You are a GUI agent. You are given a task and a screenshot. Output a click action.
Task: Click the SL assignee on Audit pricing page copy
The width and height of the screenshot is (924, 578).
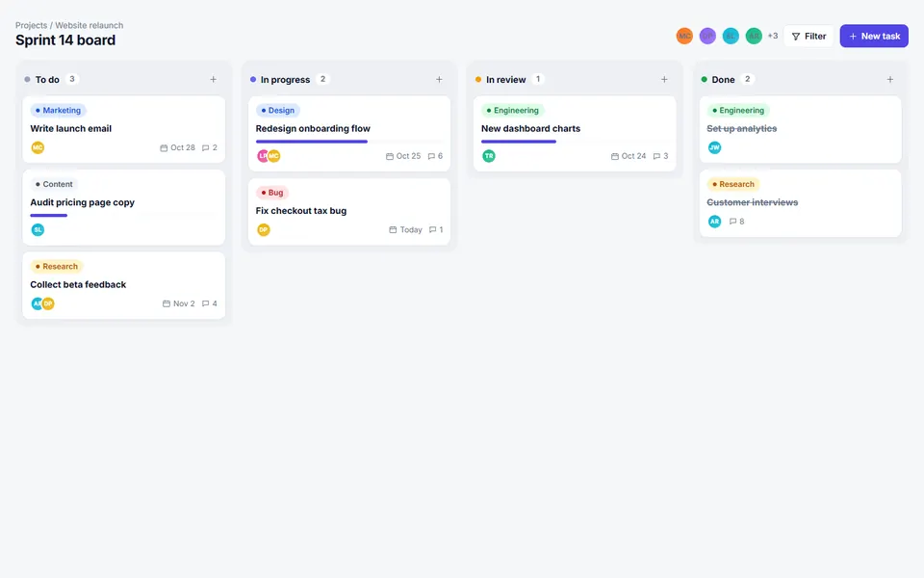click(38, 229)
